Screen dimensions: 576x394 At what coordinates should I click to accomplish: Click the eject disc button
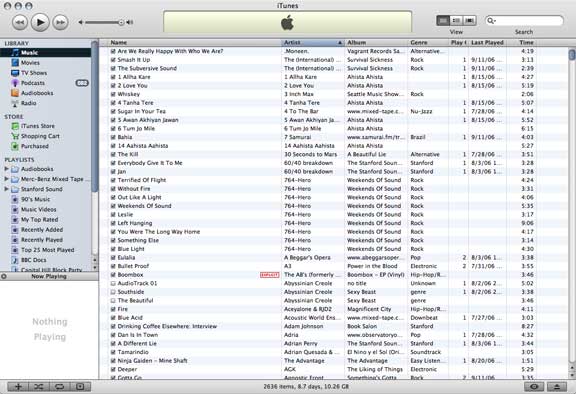click(x=557, y=387)
